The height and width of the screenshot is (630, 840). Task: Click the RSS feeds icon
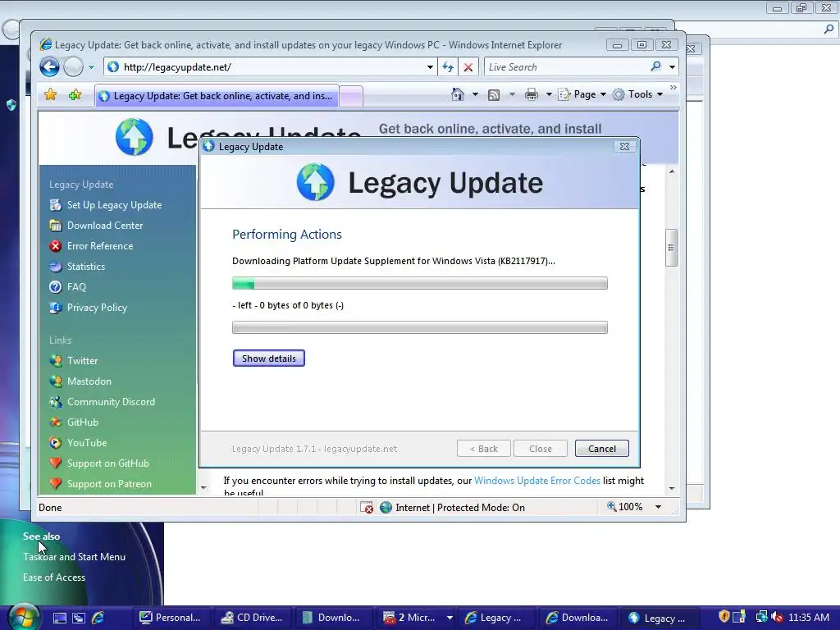point(493,95)
